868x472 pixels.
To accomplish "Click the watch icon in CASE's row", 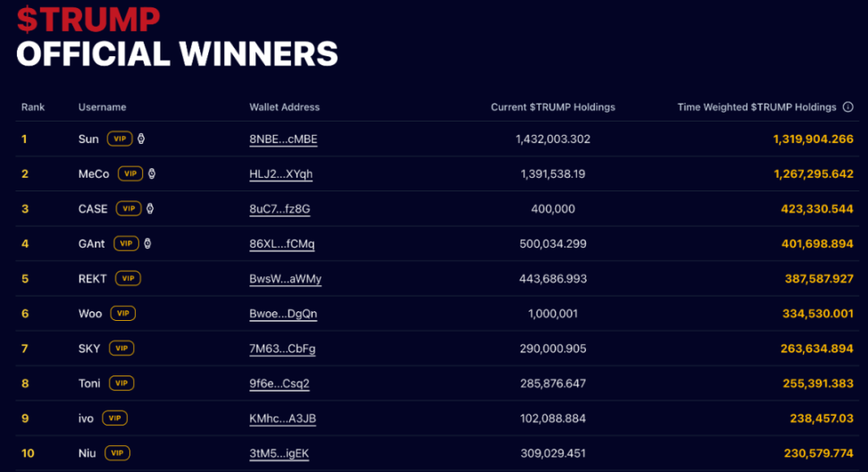I will 150,208.
